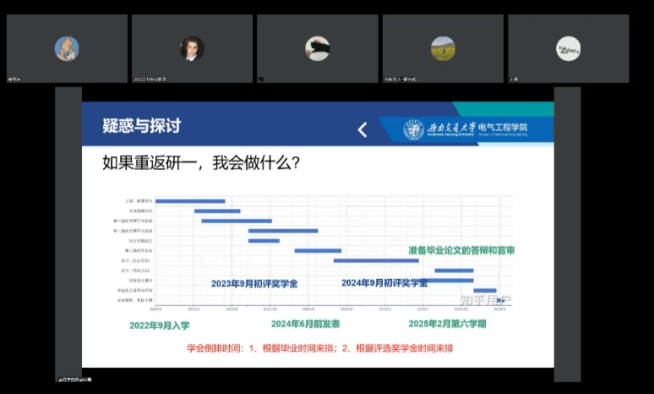Viewport: 654px width, 394px height.
Task: Click the heading 如果重返研一，我会做什么?
Action: coord(201,163)
